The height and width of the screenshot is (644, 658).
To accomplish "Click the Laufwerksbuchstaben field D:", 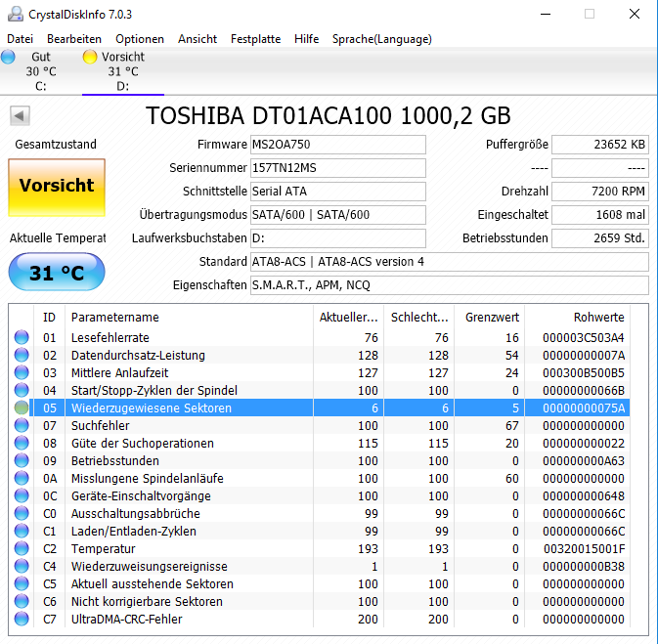I will click(x=338, y=238).
